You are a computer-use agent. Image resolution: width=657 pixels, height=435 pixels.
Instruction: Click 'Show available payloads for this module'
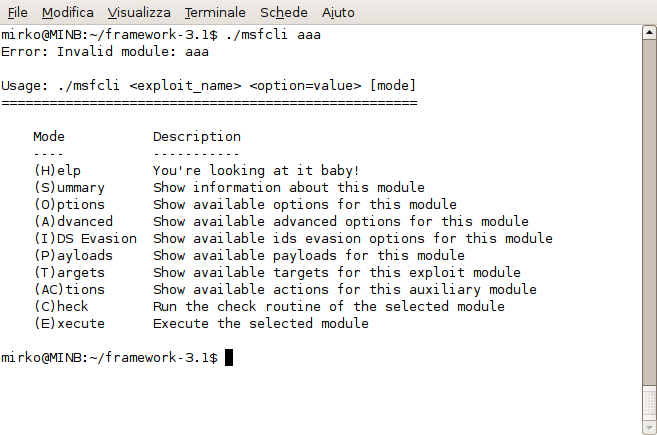coord(309,255)
